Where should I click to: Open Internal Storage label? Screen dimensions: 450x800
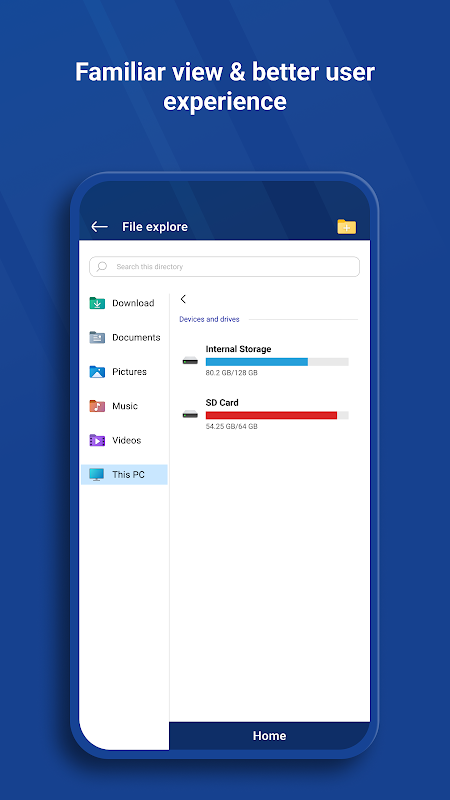click(238, 349)
